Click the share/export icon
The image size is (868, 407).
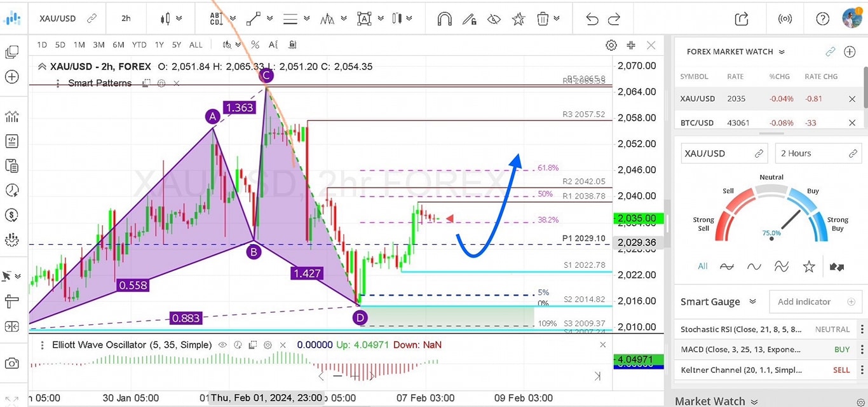click(x=742, y=18)
